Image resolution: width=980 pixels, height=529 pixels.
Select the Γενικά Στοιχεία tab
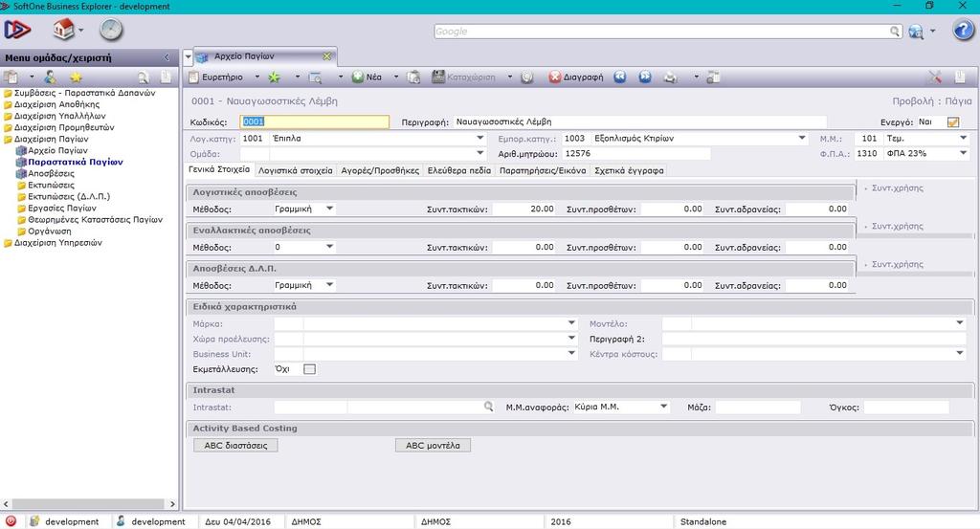219,170
